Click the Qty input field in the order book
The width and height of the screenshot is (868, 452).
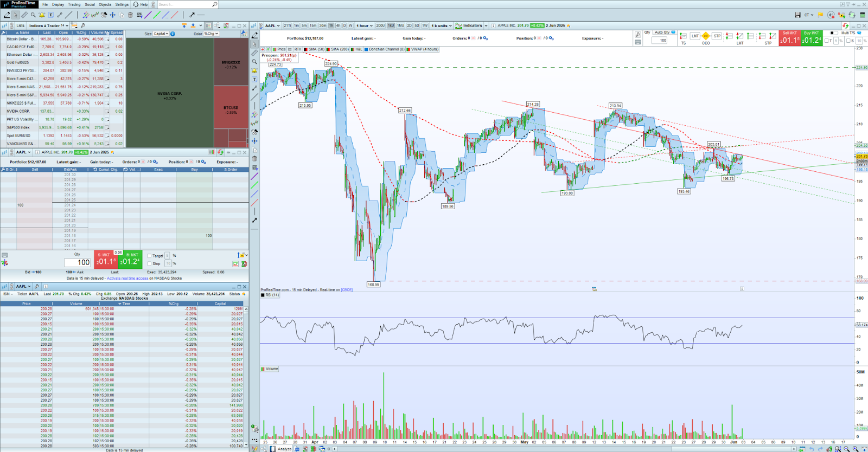click(78, 262)
